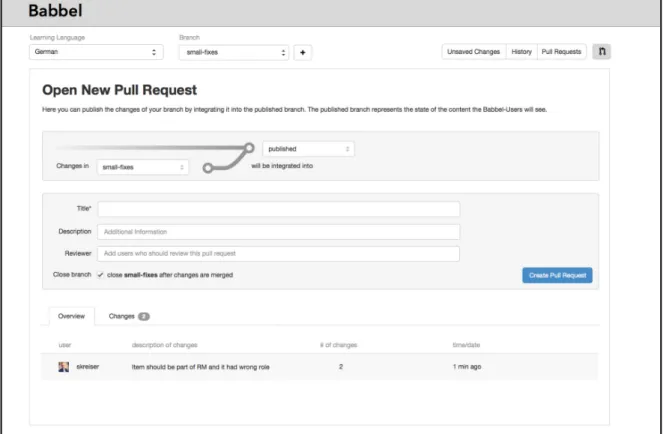
Task: Open the published target branch dropdown
Action: point(308,149)
